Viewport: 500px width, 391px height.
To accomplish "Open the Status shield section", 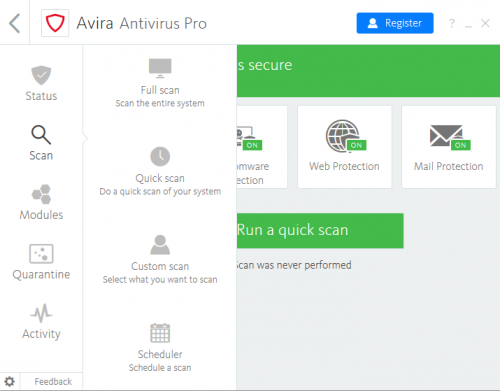I will (41, 83).
